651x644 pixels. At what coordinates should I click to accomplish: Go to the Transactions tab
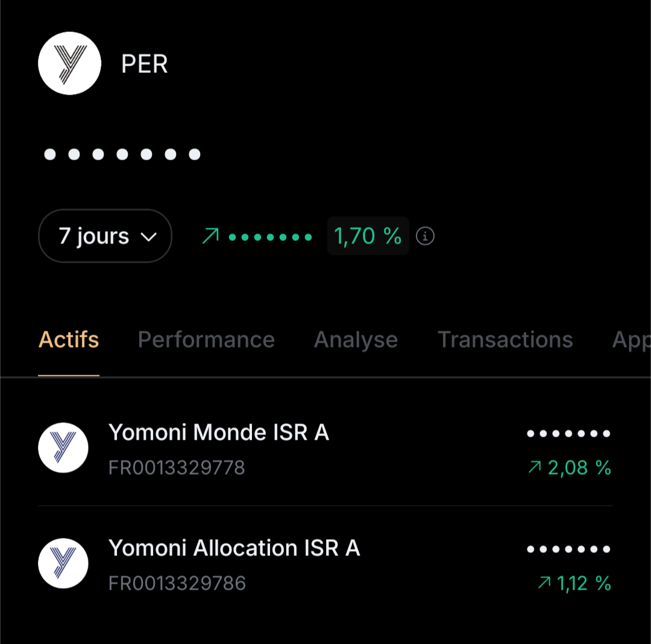(505, 340)
